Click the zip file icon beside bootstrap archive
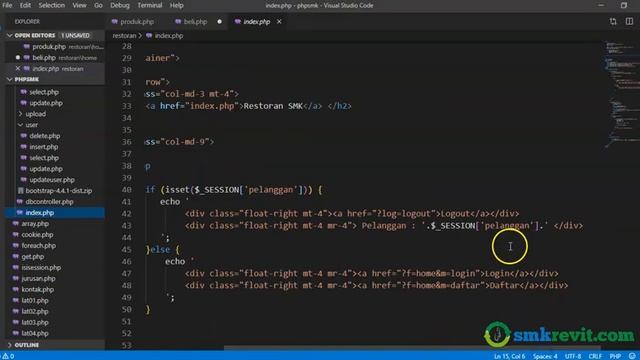The width and height of the screenshot is (640, 360). [20, 191]
